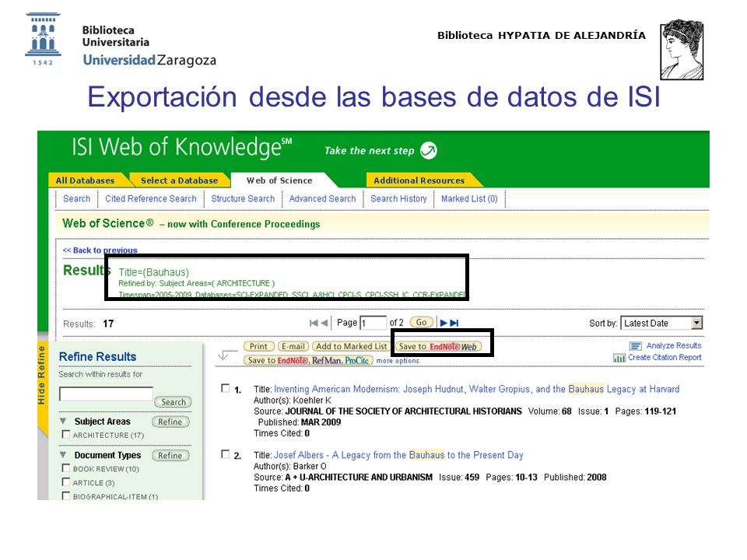
Task: Open Advanced Search
Action: click(x=322, y=198)
